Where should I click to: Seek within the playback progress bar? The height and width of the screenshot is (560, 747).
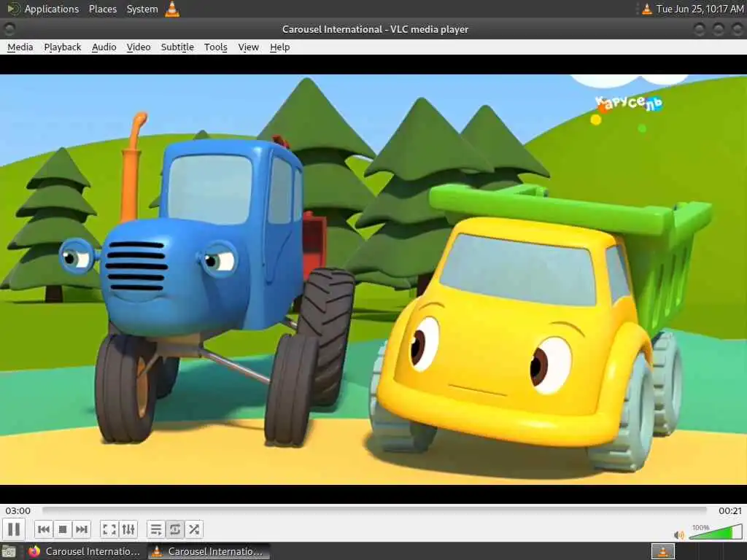click(374, 510)
